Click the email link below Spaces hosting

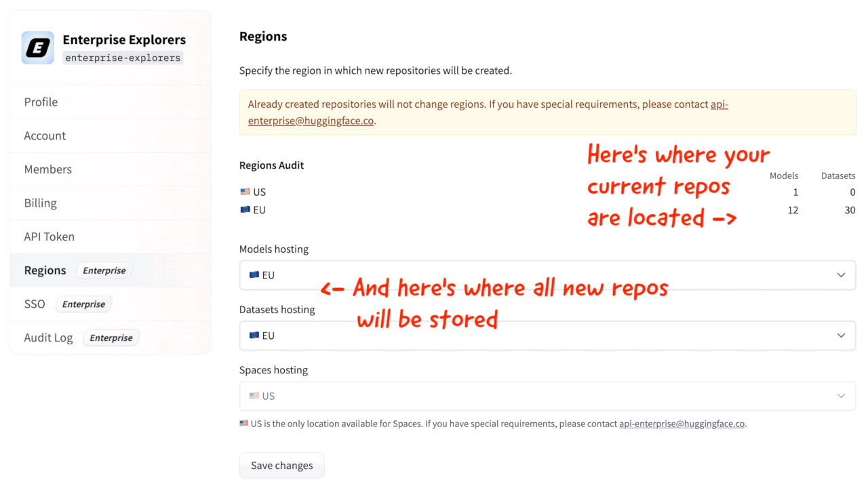682,424
